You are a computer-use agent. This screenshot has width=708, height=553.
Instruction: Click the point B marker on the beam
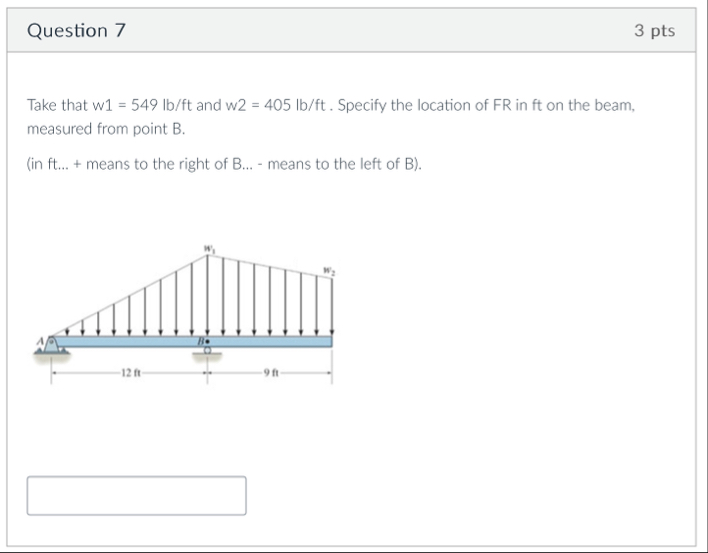[x=207, y=340]
